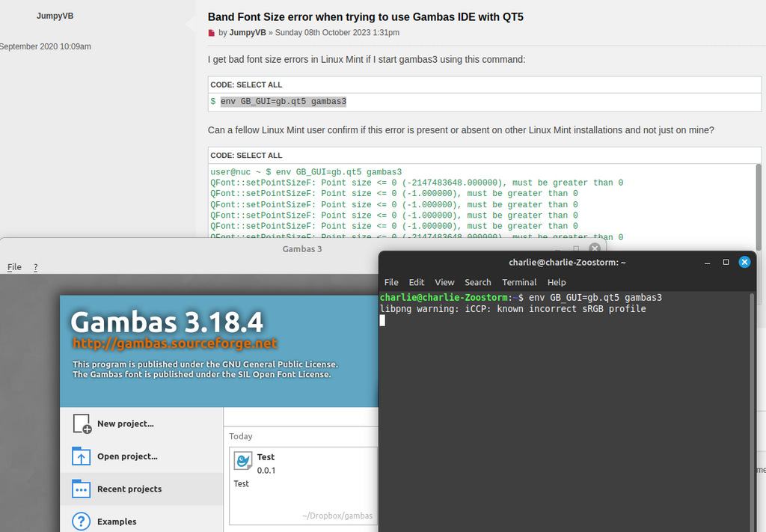Click the 'Today' heading in recent projects
Screen dimensions: 766x532
click(x=241, y=436)
